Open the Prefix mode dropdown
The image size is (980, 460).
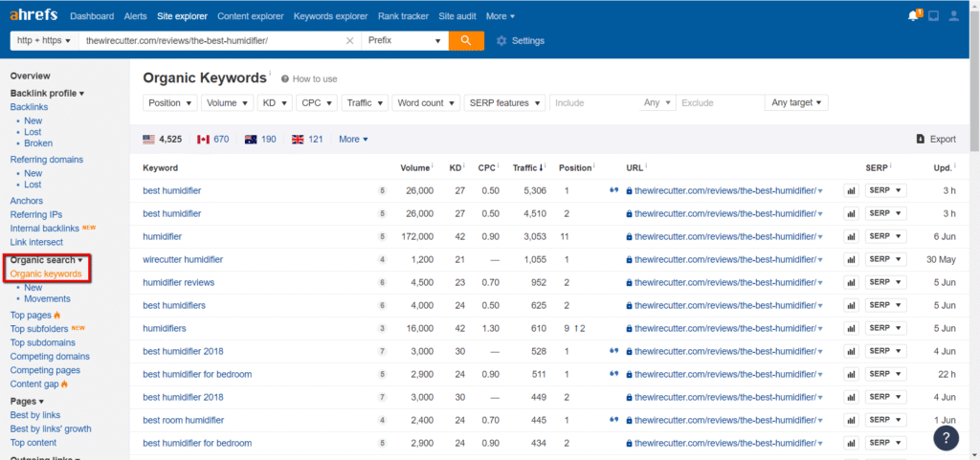click(405, 40)
